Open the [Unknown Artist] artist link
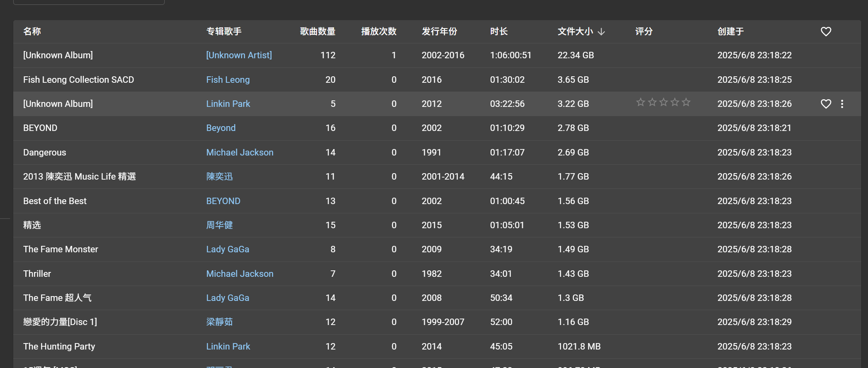The image size is (868, 368). pyautogui.click(x=239, y=55)
